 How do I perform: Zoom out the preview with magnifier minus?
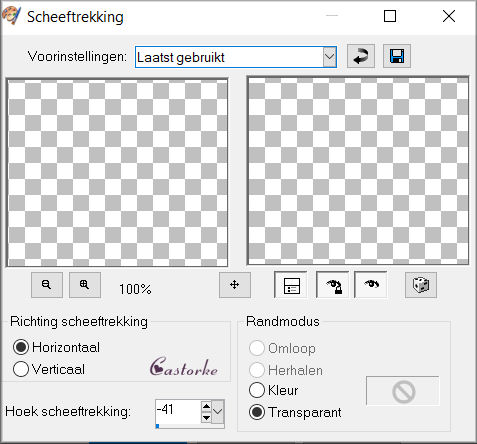[x=47, y=285]
